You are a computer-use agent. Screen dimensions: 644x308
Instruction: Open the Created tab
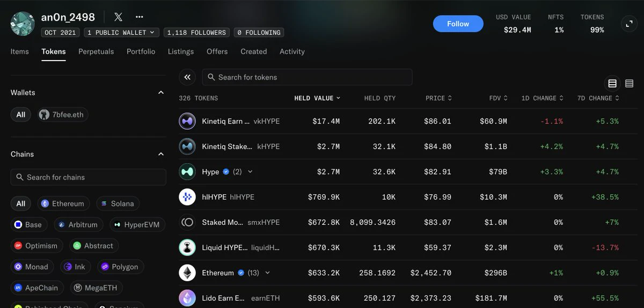254,52
